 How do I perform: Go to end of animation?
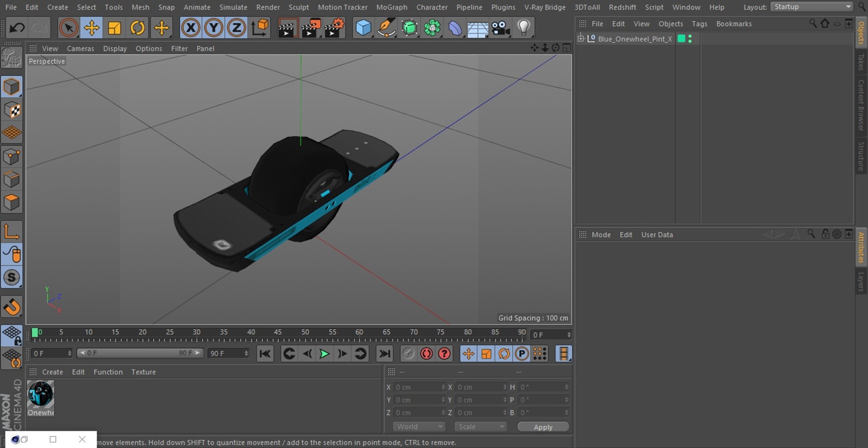(x=384, y=354)
